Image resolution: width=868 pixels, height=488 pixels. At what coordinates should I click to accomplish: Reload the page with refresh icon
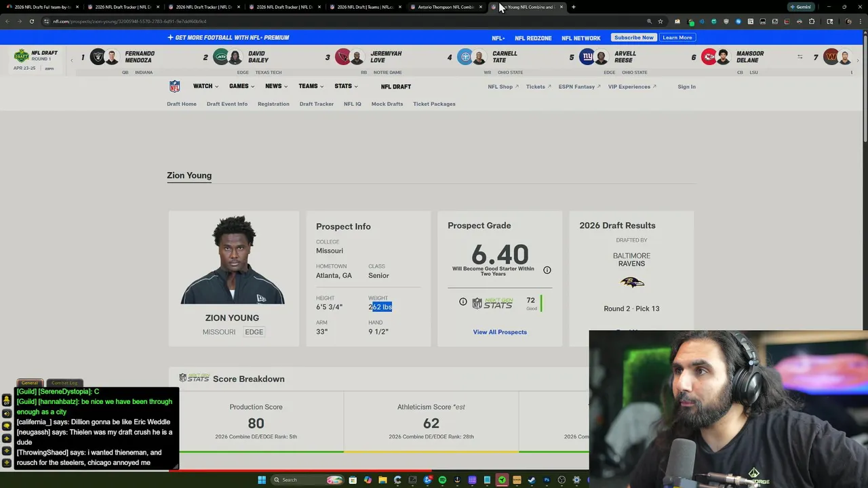(x=31, y=21)
